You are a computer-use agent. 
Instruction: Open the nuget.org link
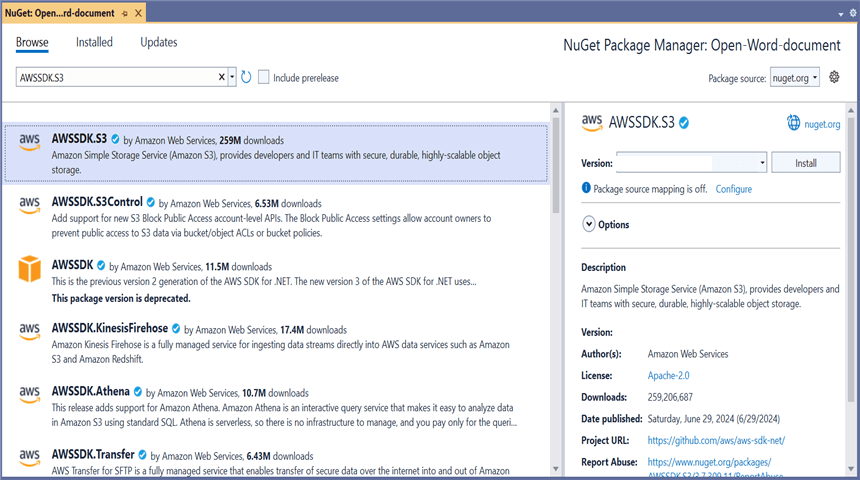tap(822, 124)
